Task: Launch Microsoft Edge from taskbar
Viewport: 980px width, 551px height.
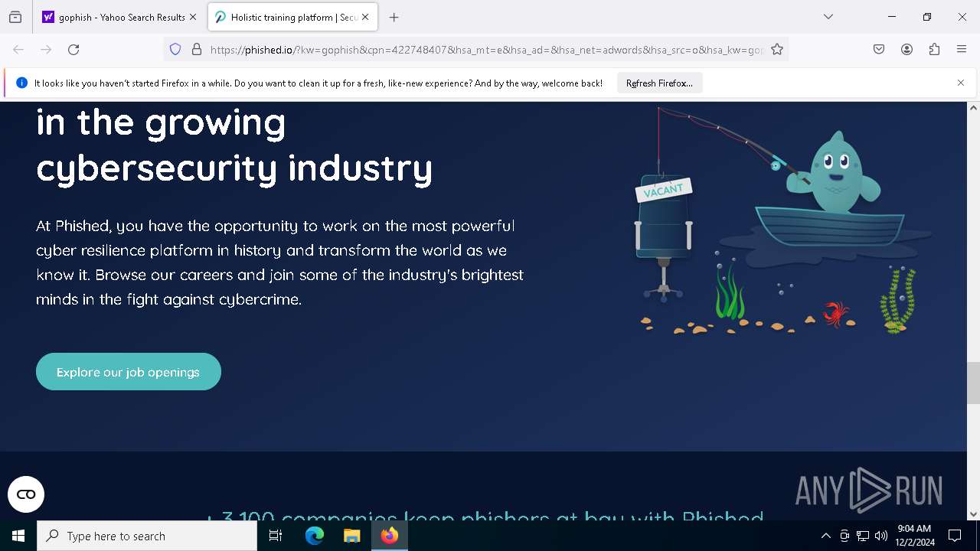Action: point(315,536)
